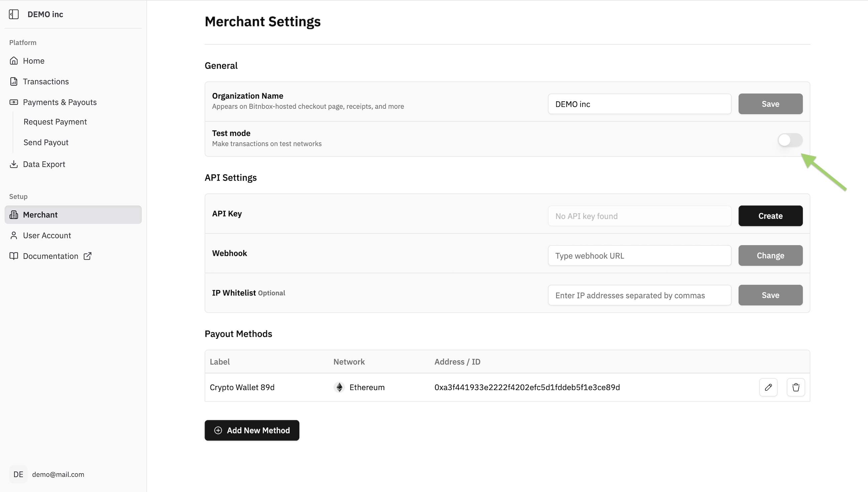Open the User Account settings
The width and height of the screenshot is (868, 492).
coord(47,236)
